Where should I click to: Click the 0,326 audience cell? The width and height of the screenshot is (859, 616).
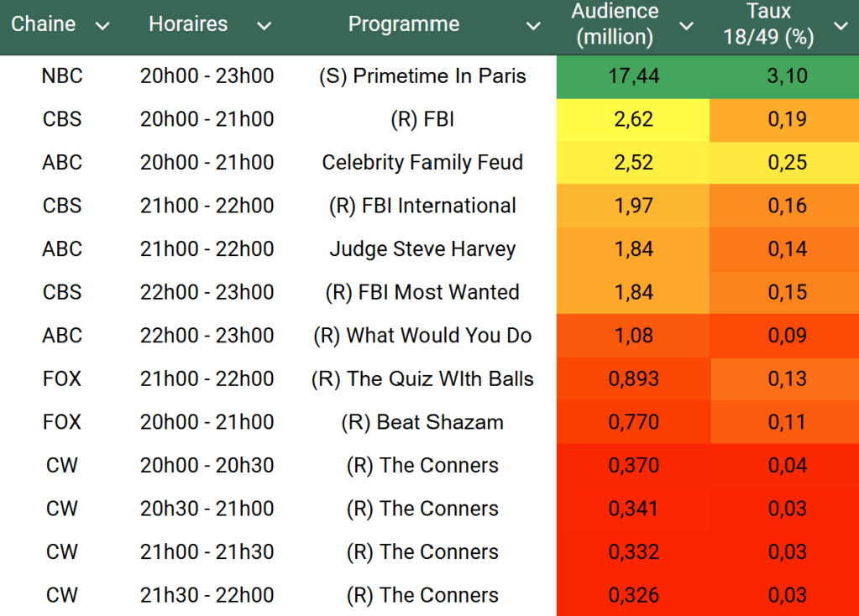point(633,596)
